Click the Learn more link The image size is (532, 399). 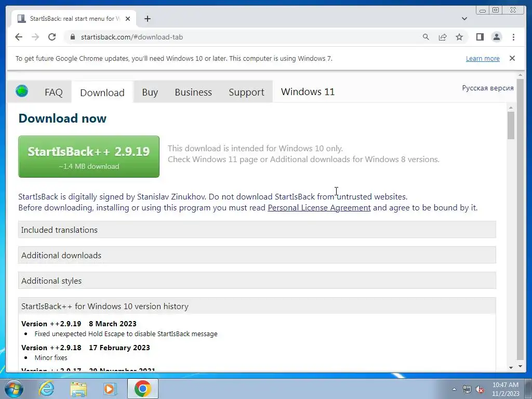pos(483,58)
